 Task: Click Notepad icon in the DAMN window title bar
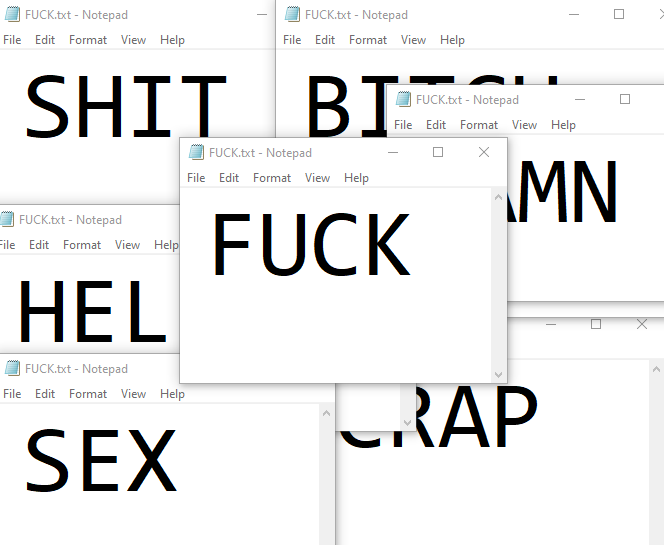point(403,100)
